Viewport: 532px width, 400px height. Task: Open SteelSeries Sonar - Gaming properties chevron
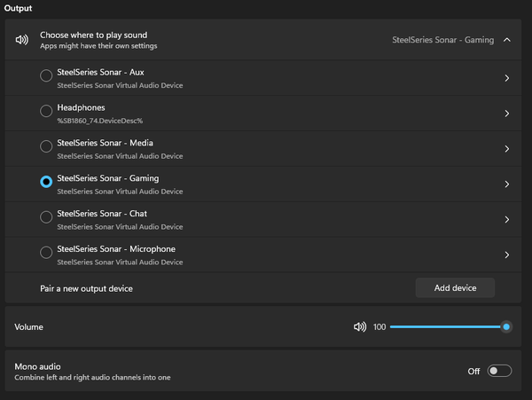507,184
